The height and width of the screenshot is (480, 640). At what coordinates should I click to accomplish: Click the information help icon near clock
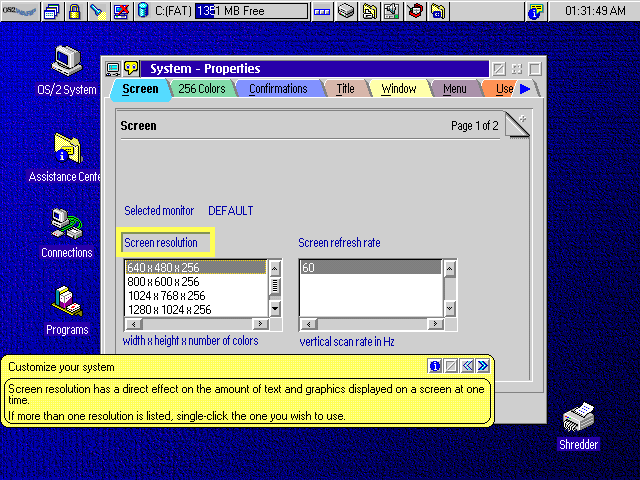535,11
